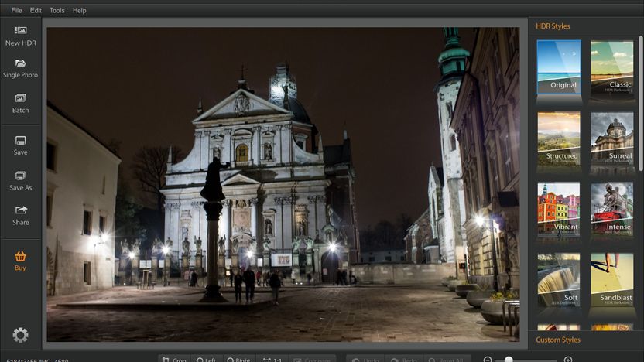The width and height of the screenshot is (644, 362).
Task: Apply the Vibrant HDR style
Action: pyautogui.click(x=559, y=209)
